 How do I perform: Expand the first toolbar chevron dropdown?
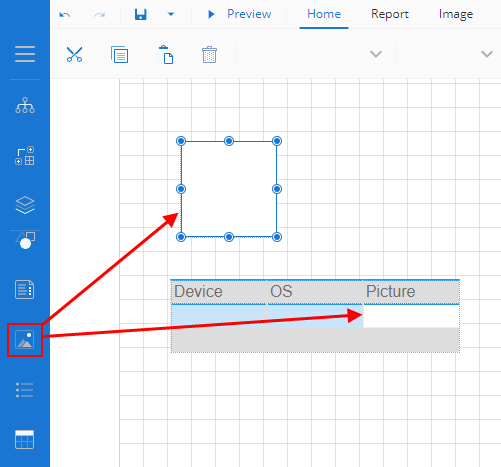[x=376, y=54]
